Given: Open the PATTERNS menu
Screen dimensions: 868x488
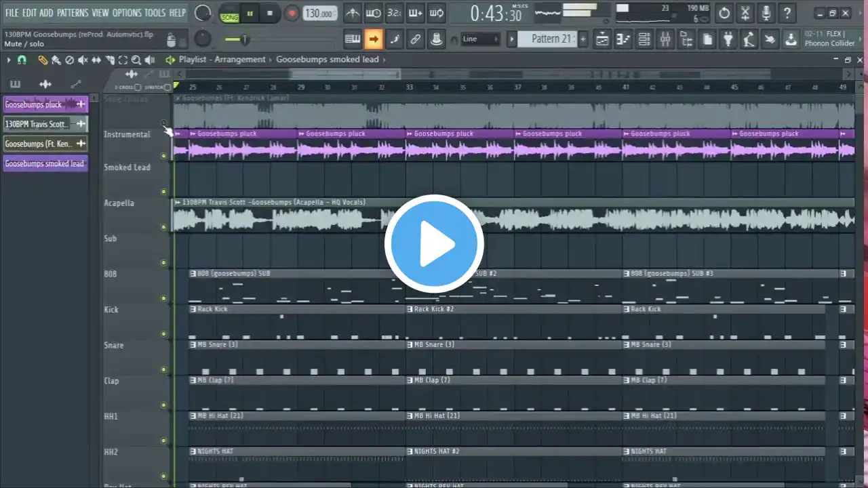Looking at the screenshot, I should (73, 13).
